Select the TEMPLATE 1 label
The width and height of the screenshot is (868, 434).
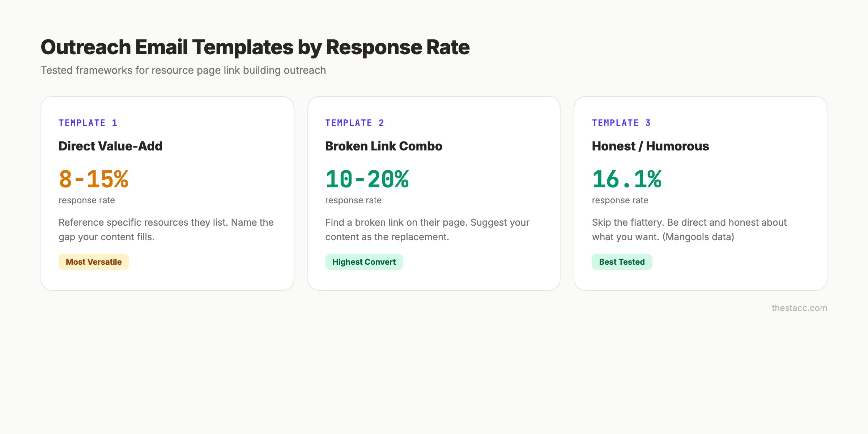(x=88, y=123)
